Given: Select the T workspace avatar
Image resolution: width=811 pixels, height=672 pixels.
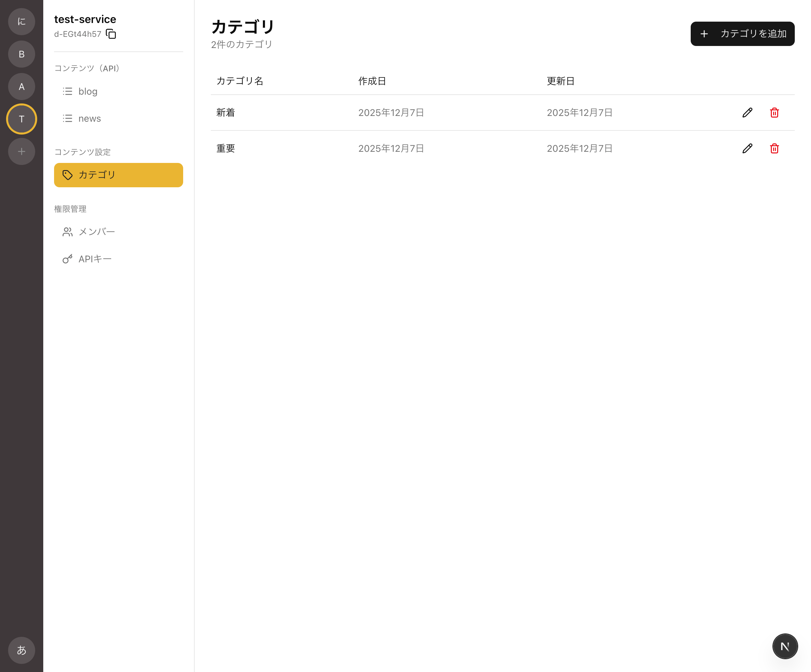Looking at the screenshot, I should 22,119.
